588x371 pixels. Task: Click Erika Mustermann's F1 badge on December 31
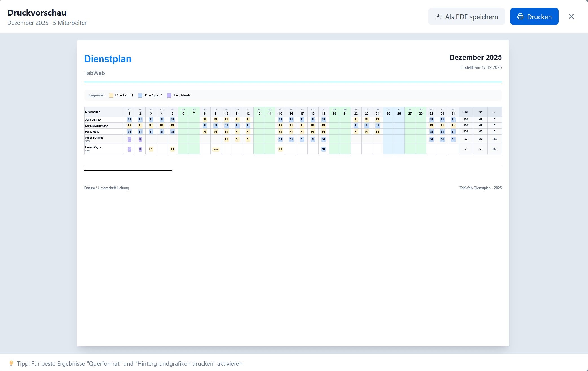point(453,125)
